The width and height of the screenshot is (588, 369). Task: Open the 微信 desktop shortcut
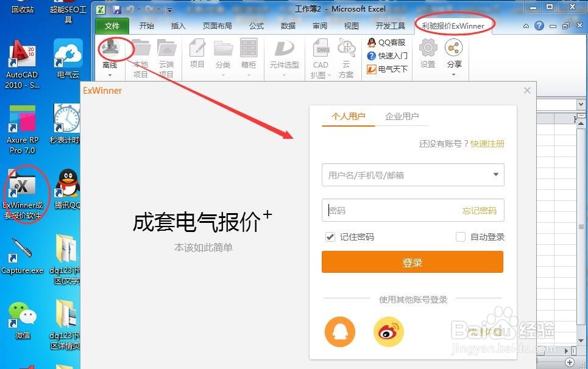[22, 320]
